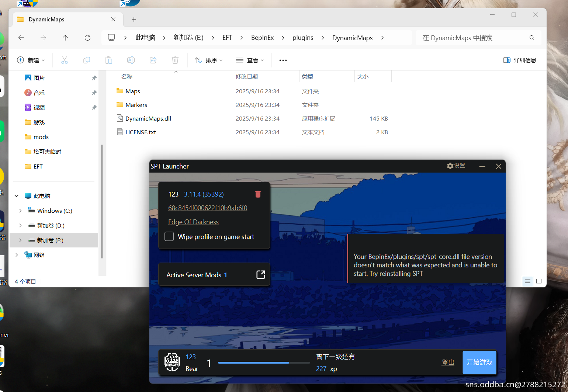Expand 新加卷 (D:) drive node
This screenshot has height=392, width=568.
[20, 225]
